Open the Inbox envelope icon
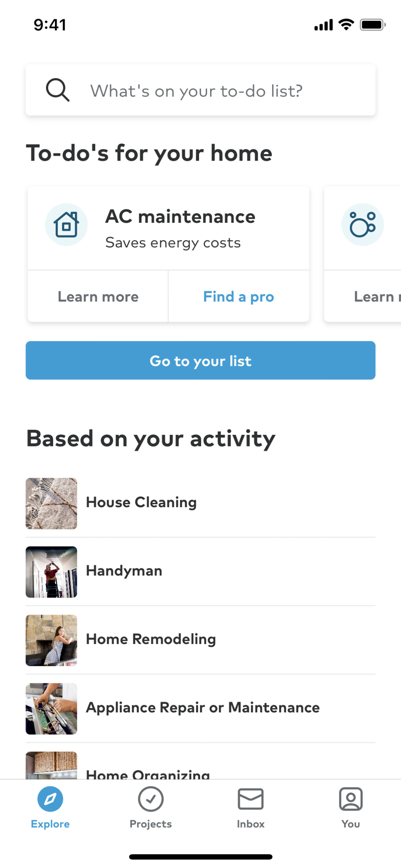 point(250,799)
